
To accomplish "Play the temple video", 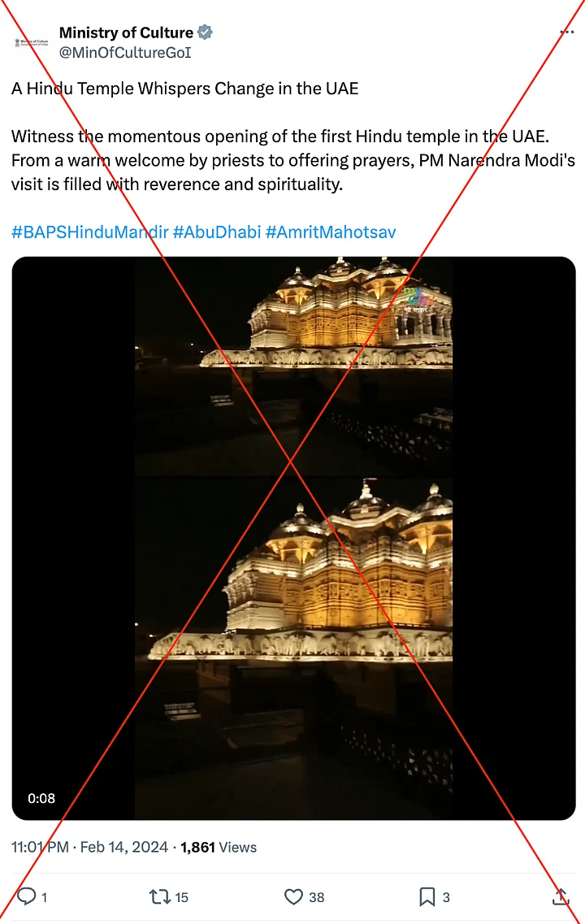I will point(293,538).
